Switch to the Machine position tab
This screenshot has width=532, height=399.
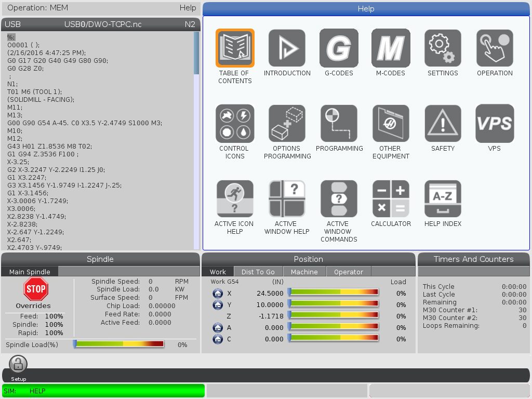coord(304,272)
